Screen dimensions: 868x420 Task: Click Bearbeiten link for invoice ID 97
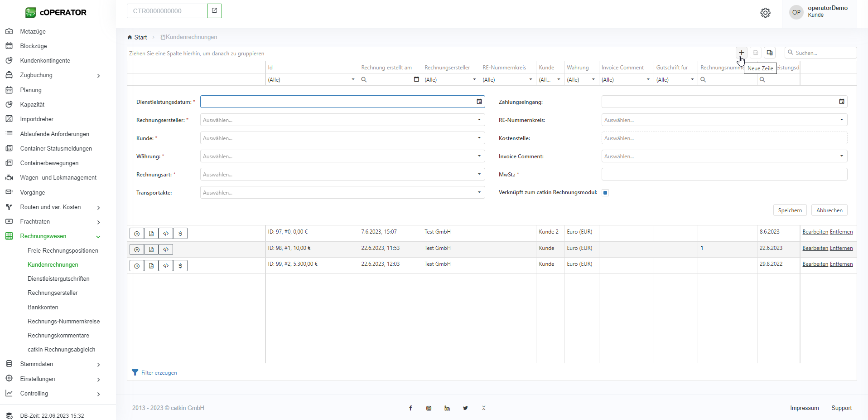click(x=815, y=232)
